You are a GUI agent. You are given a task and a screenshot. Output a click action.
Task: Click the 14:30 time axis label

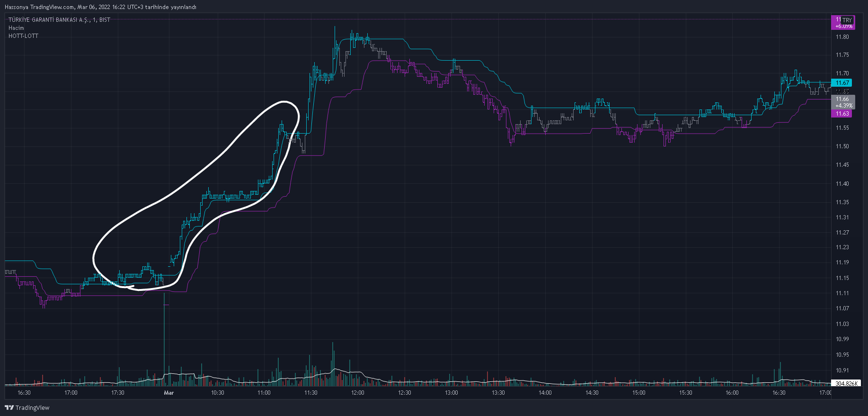pyautogui.click(x=592, y=393)
